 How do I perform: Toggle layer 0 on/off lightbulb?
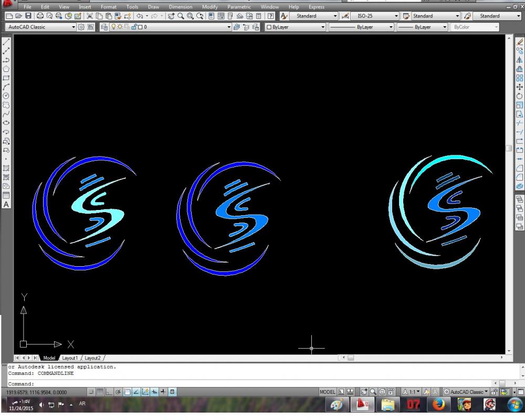coord(113,27)
